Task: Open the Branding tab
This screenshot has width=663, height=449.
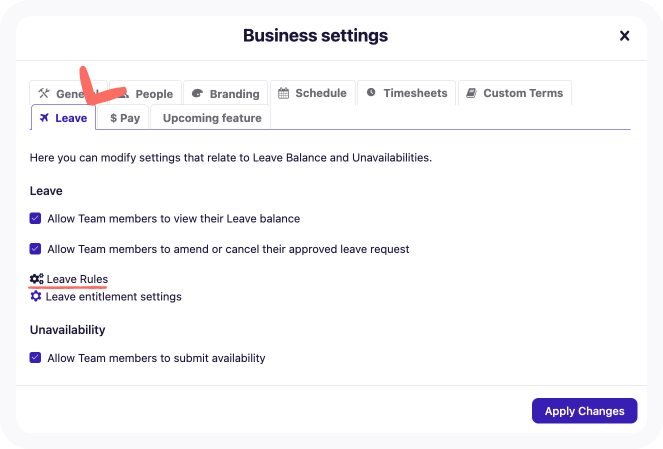Action: tap(225, 93)
